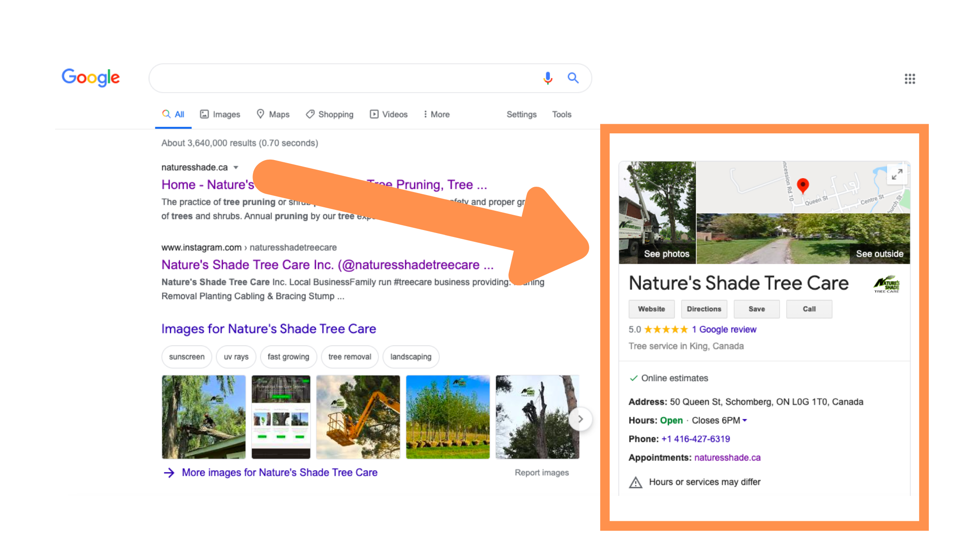Click the blue search magnifier icon

click(x=573, y=78)
